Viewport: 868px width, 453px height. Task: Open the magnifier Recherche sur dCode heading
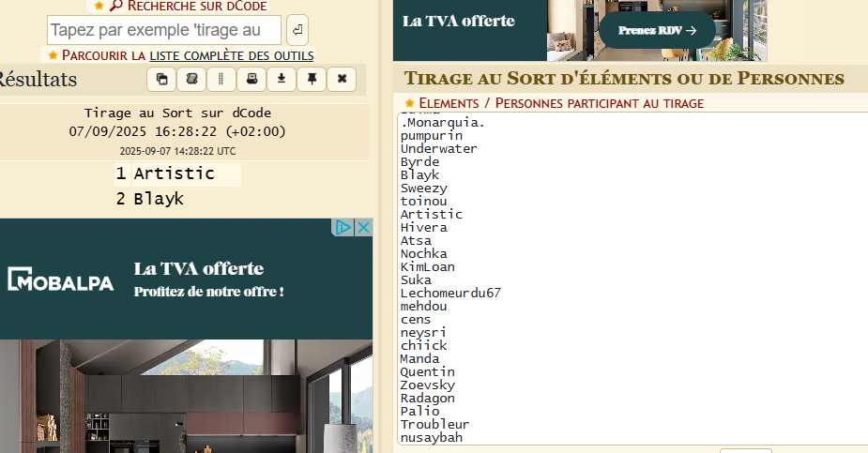click(189, 6)
